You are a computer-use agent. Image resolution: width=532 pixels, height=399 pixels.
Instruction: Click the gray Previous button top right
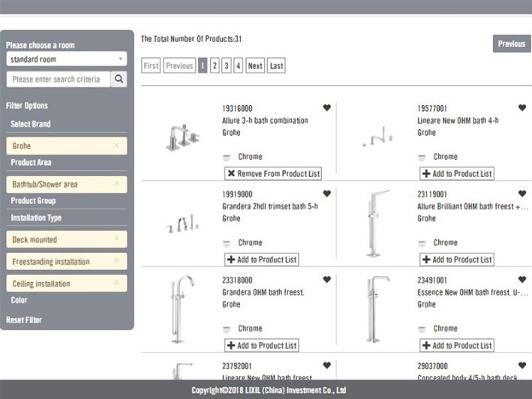pos(512,43)
